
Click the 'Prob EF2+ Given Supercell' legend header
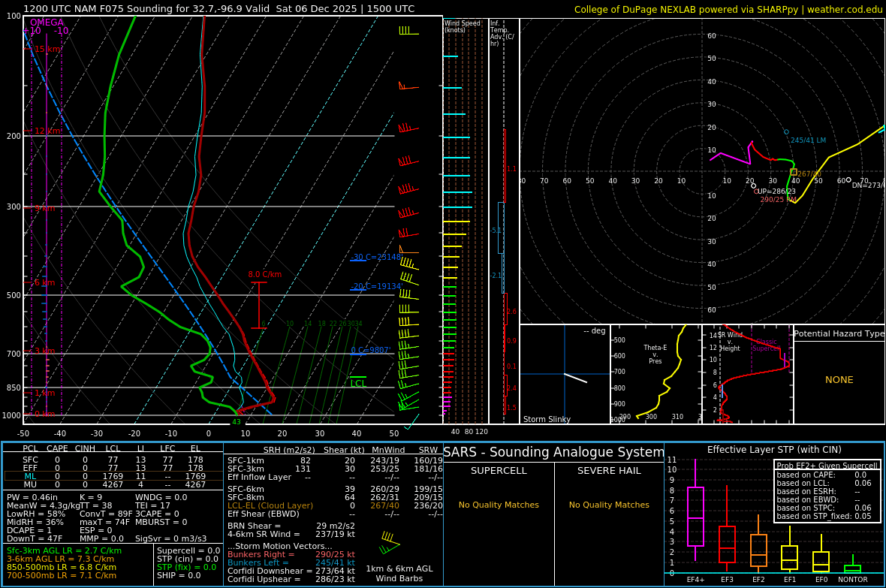[827, 466]
